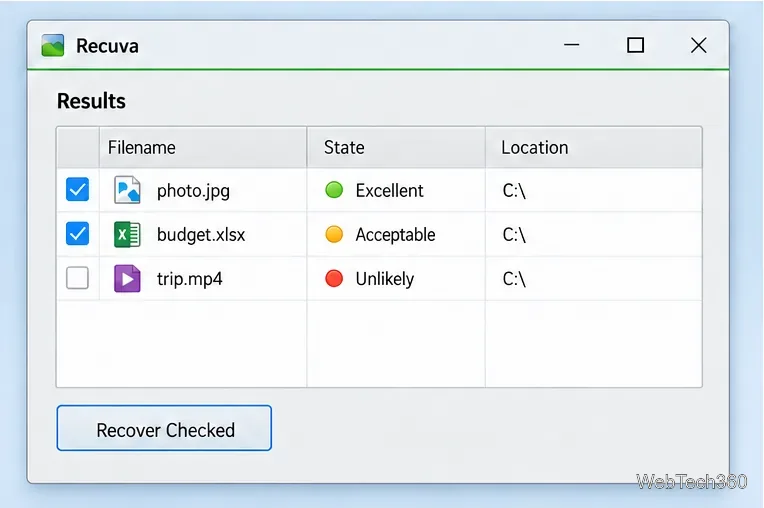Viewport: 764px width, 508px height.
Task: Minimize the Recuva window
Action: [x=572, y=45]
